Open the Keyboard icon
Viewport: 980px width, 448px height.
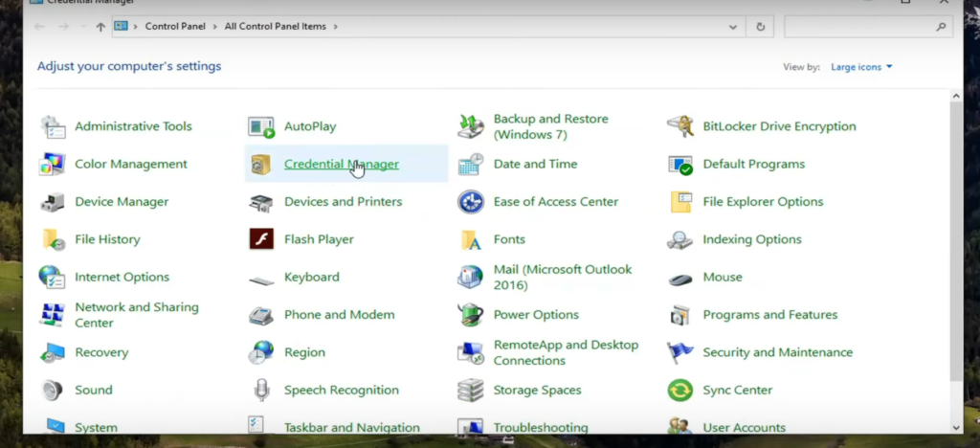click(260, 280)
